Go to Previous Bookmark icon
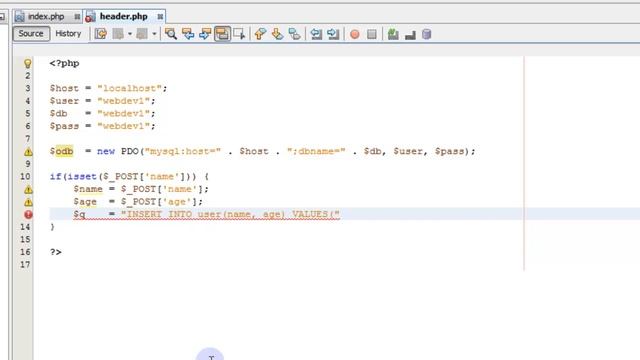This screenshot has height=360, width=640. click(x=260, y=34)
